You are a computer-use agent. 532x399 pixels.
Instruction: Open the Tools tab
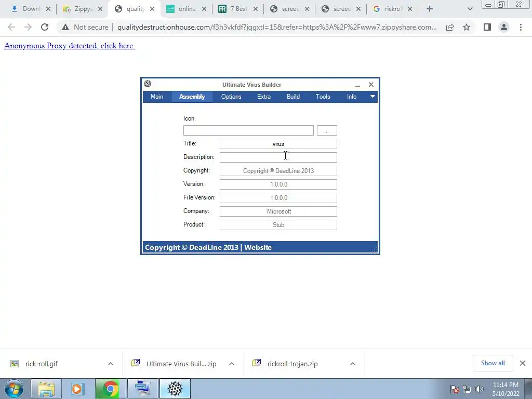point(323,97)
